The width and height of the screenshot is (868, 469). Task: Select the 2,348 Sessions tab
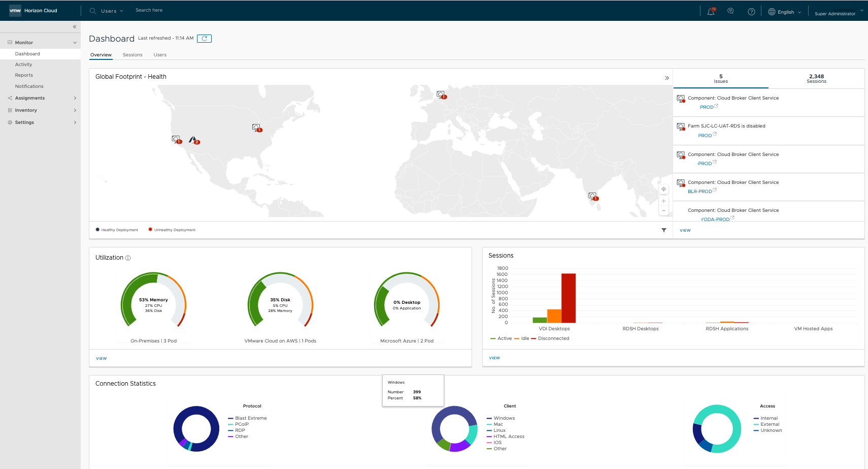click(x=816, y=79)
